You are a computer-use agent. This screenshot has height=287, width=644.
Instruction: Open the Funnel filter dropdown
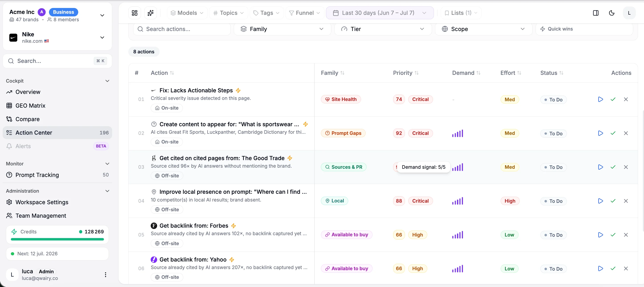pyautogui.click(x=304, y=13)
